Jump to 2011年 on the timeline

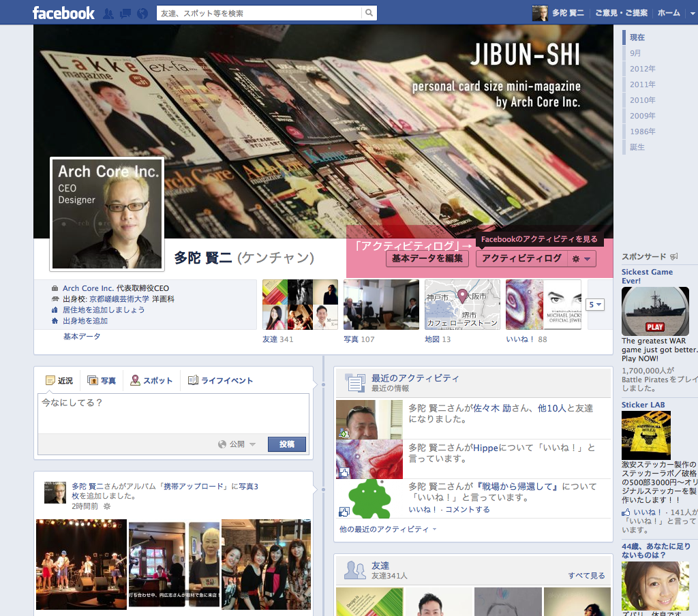tap(642, 84)
